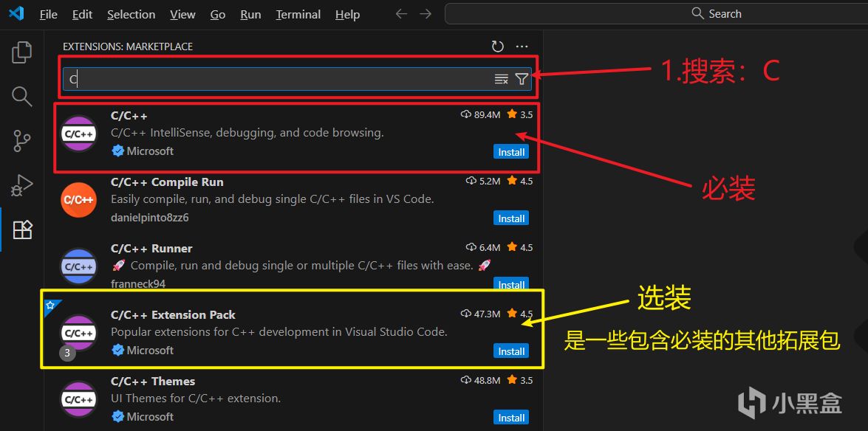Image resolution: width=868 pixels, height=431 pixels.
Task: Click the C/C++ Runner extension logo
Action: (x=78, y=266)
